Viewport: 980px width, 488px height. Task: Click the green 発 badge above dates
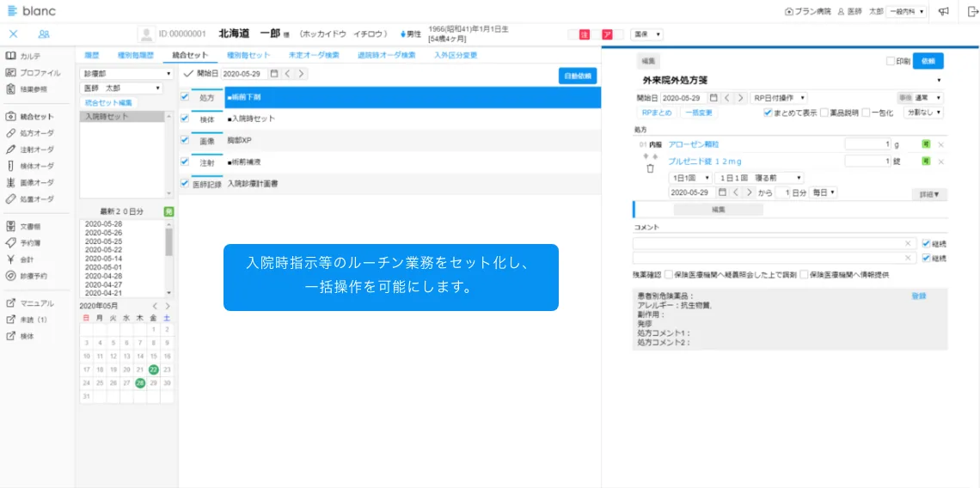[168, 212]
